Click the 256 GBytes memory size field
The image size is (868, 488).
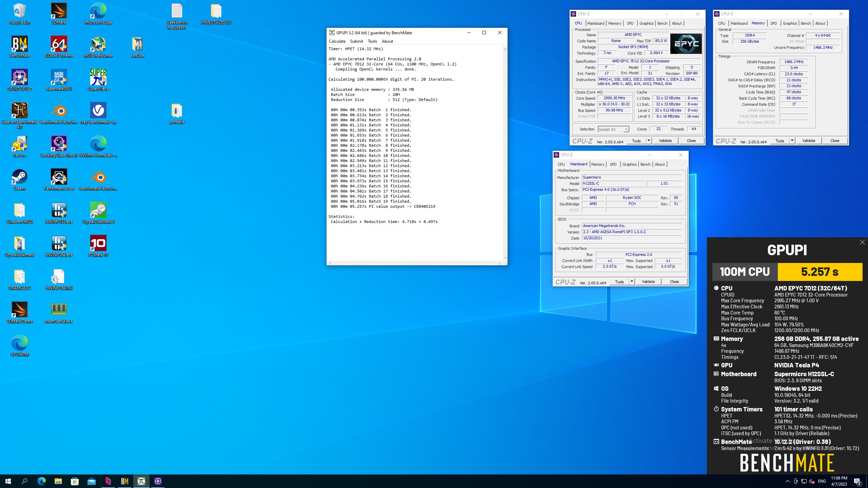click(x=749, y=41)
